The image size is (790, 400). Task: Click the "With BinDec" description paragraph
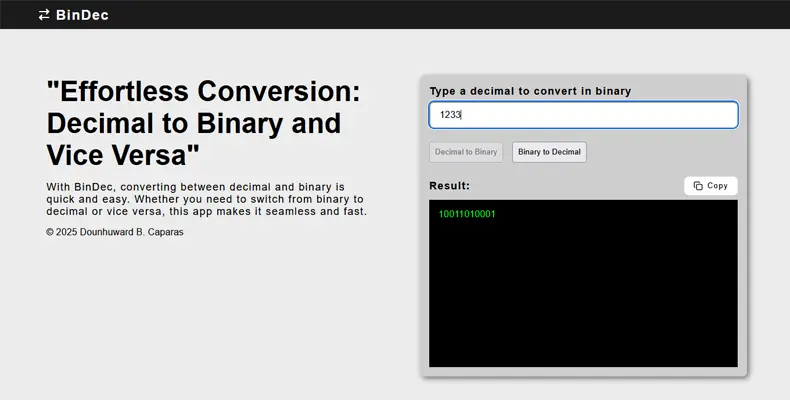click(206, 199)
